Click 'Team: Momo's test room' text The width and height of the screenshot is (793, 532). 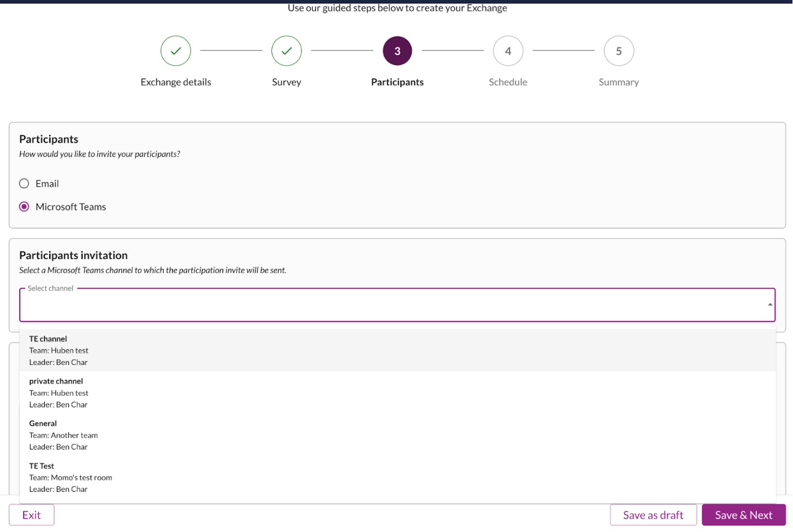pos(70,477)
